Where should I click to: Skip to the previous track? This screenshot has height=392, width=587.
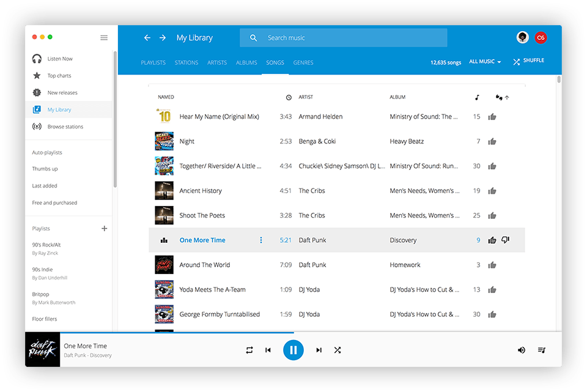click(268, 350)
